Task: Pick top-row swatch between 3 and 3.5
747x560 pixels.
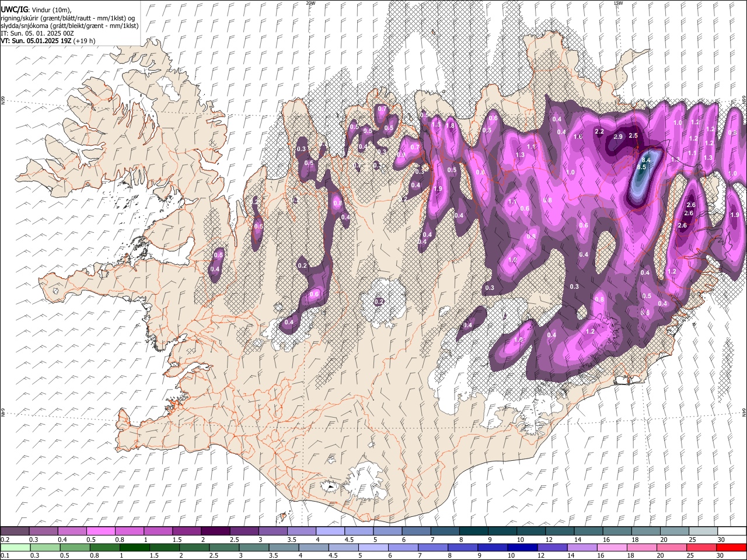Action: 272,531
